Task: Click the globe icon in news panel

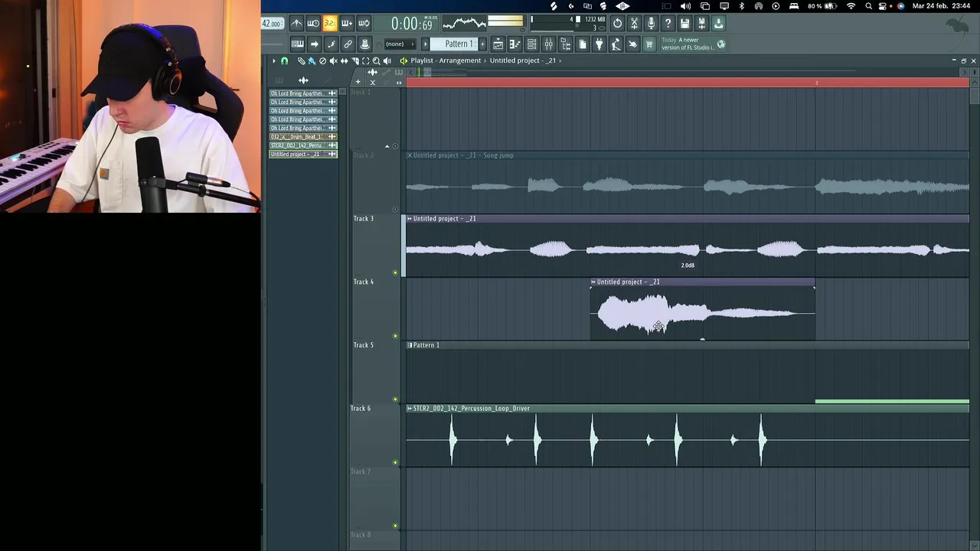Action: [720, 44]
